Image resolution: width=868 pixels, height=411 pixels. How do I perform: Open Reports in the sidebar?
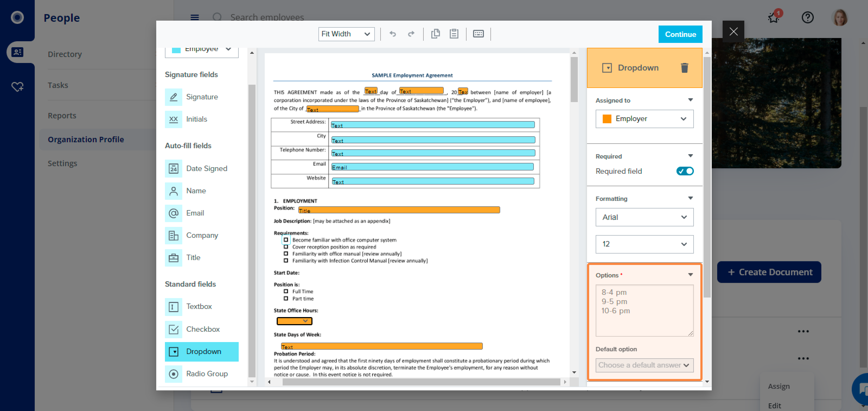point(62,116)
